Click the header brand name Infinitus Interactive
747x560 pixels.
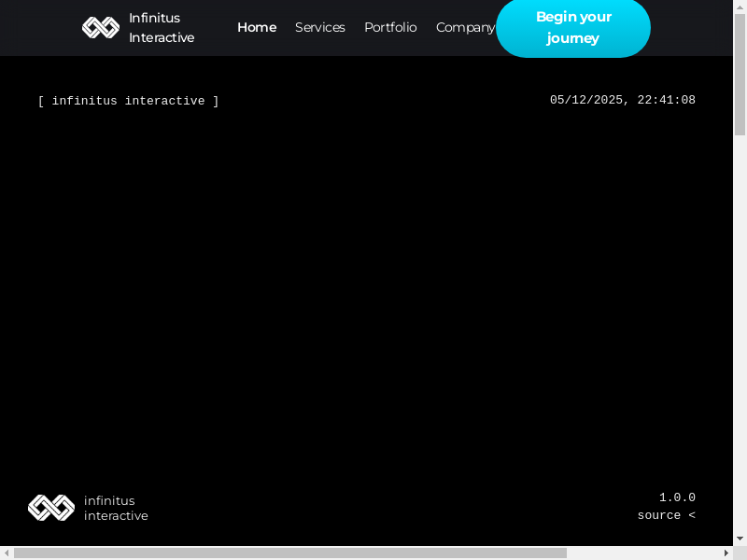point(162,28)
